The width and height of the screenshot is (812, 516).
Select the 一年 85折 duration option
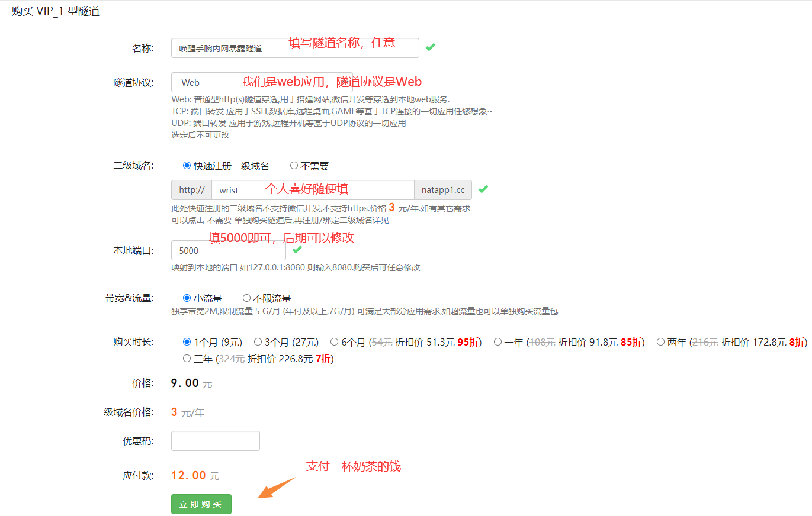click(x=498, y=341)
